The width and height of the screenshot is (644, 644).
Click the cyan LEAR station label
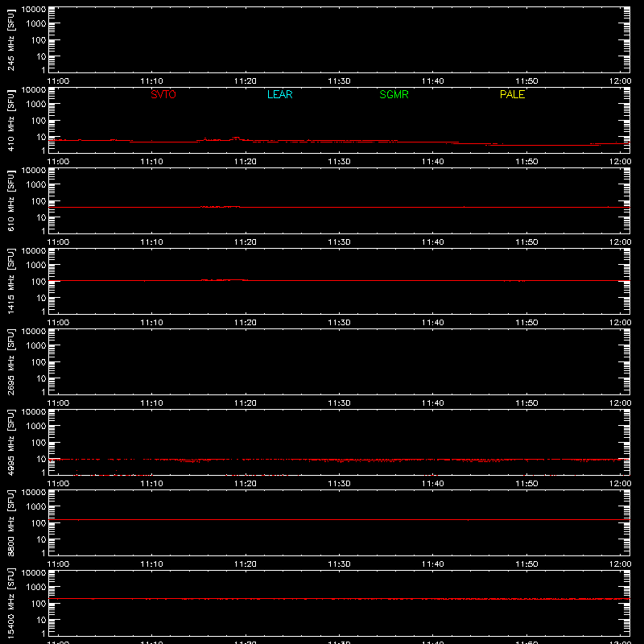tap(279, 94)
